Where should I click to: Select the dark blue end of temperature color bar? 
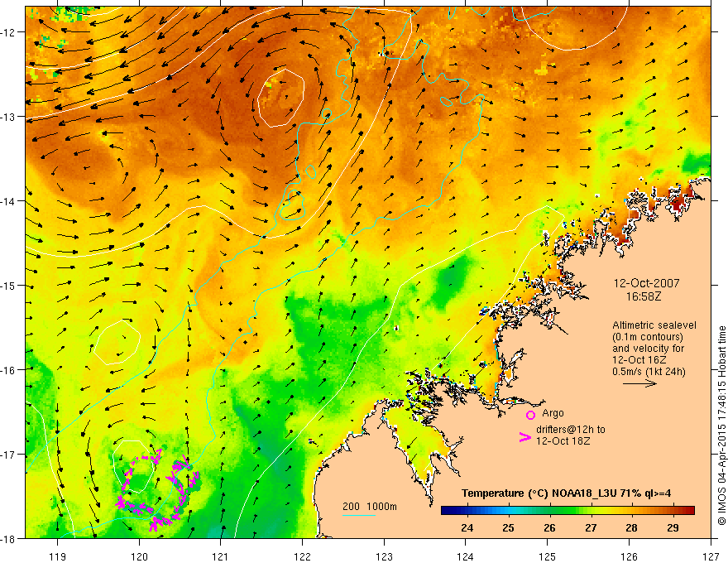(x=447, y=511)
